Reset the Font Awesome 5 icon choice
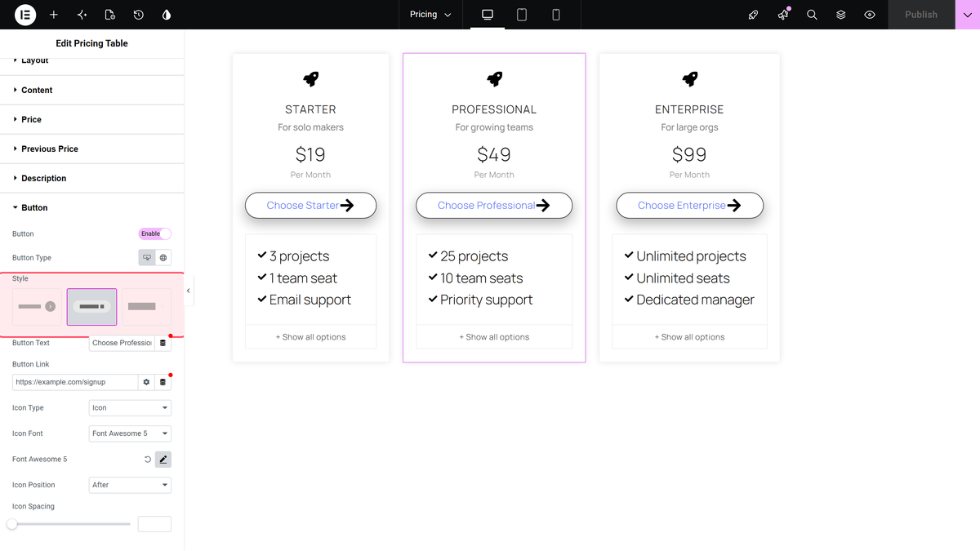980x551 pixels. (x=148, y=460)
